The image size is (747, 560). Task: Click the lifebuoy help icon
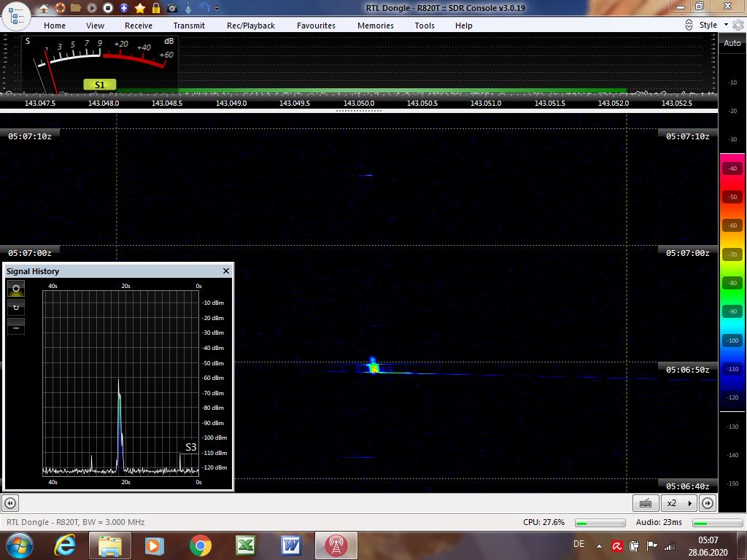click(60, 8)
